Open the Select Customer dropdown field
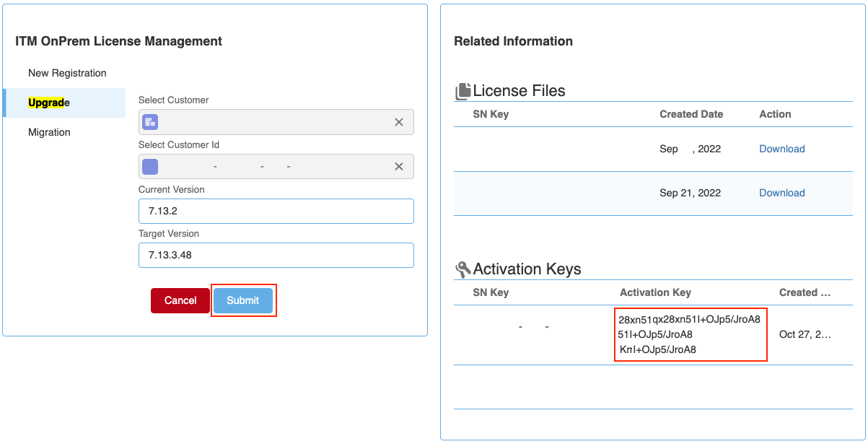This screenshot has width=868, height=444. click(x=274, y=123)
